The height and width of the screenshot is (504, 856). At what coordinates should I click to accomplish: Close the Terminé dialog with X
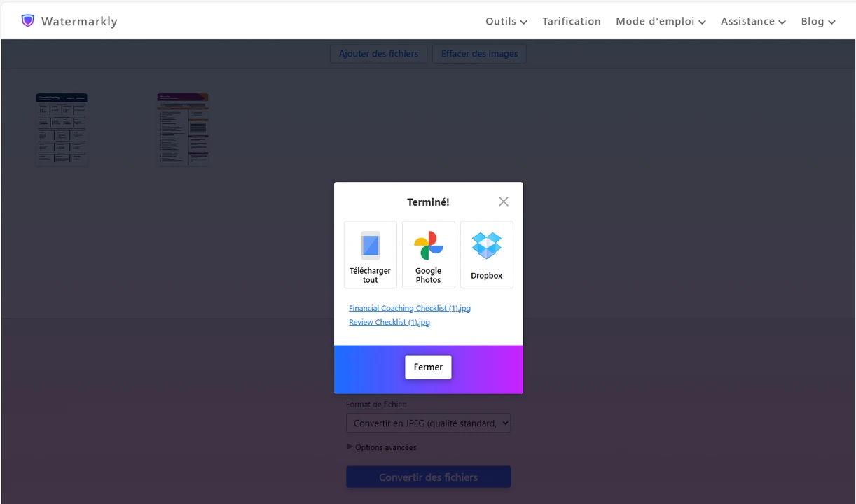click(503, 202)
